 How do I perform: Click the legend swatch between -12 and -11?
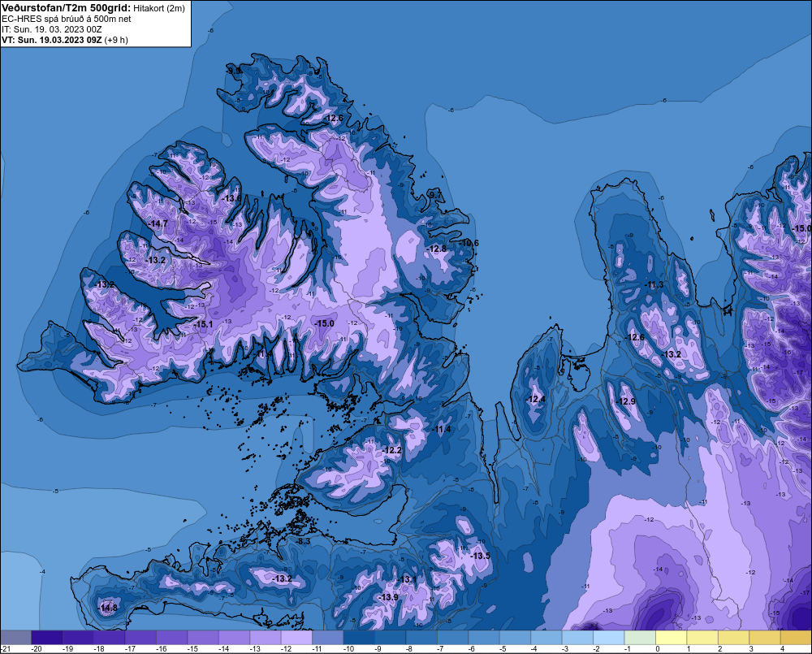[x=296, y=637]
